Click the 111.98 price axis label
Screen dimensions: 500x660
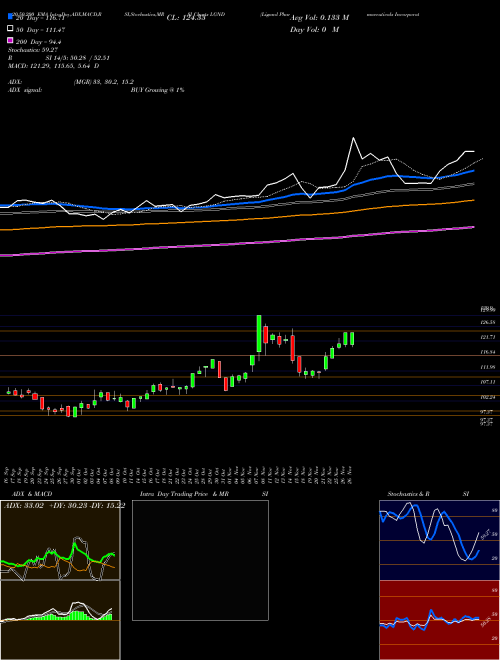click(488, 367)
